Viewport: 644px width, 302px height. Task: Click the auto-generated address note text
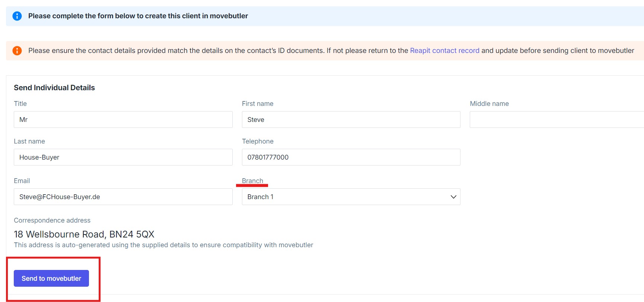pos(163,245)
